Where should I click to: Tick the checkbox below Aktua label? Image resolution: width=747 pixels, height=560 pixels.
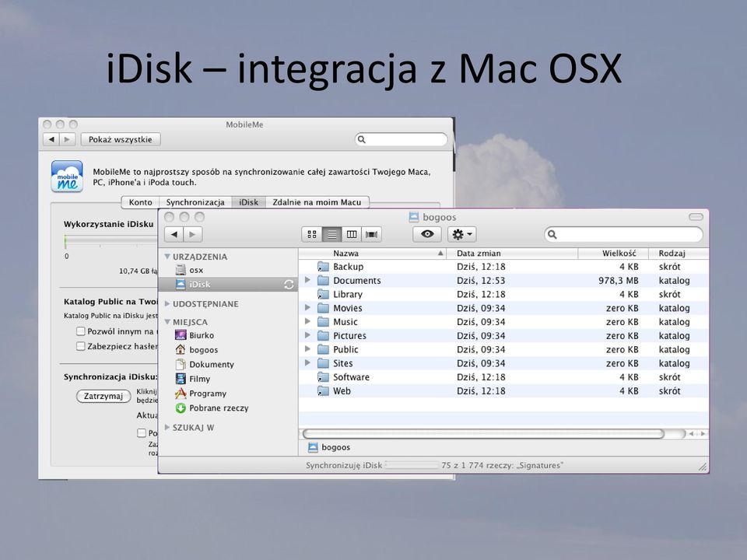[142, 433]
